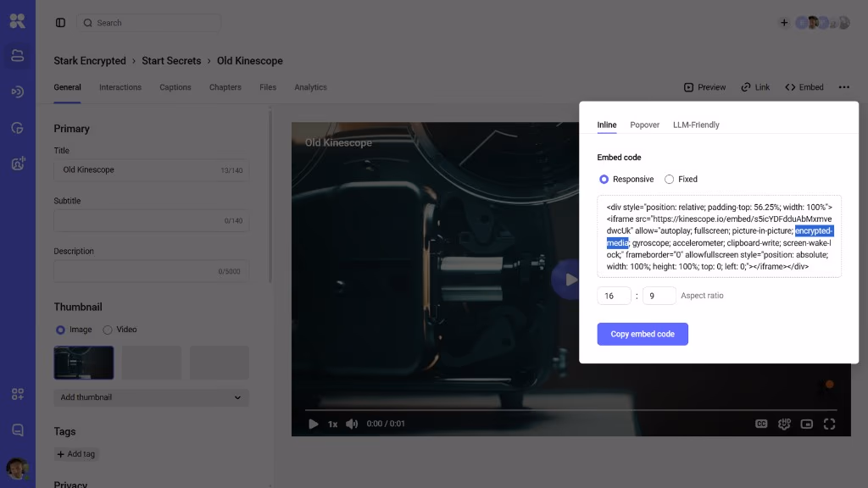
Task: Edit aspect ratio width 16
Action: click(x=614, y=296)
